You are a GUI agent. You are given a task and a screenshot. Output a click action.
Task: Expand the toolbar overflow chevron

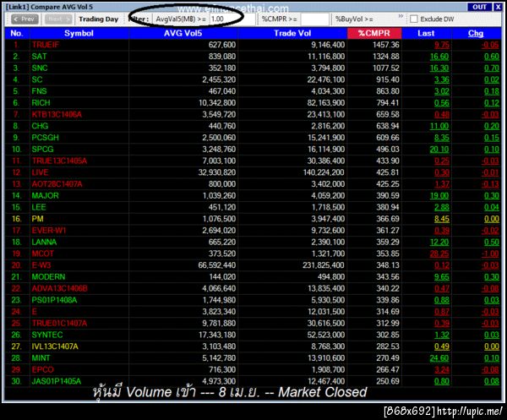pyautogui.click(x=401, y=16)
